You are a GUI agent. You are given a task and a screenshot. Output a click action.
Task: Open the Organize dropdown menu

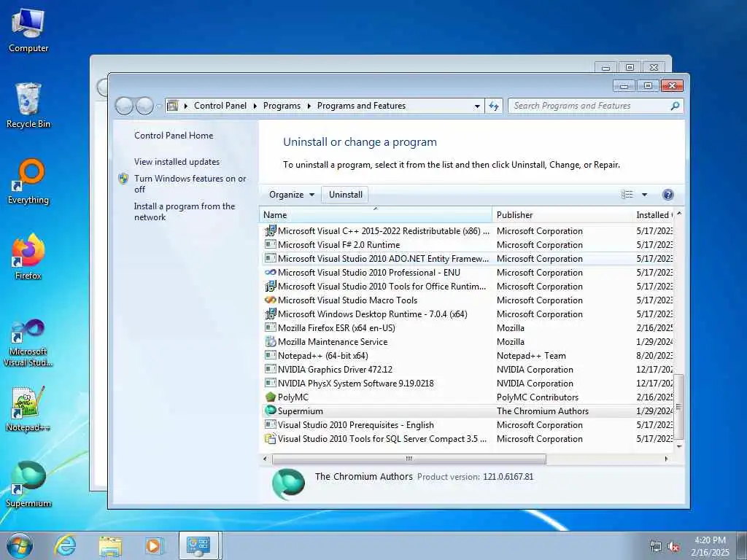(292, 194)
